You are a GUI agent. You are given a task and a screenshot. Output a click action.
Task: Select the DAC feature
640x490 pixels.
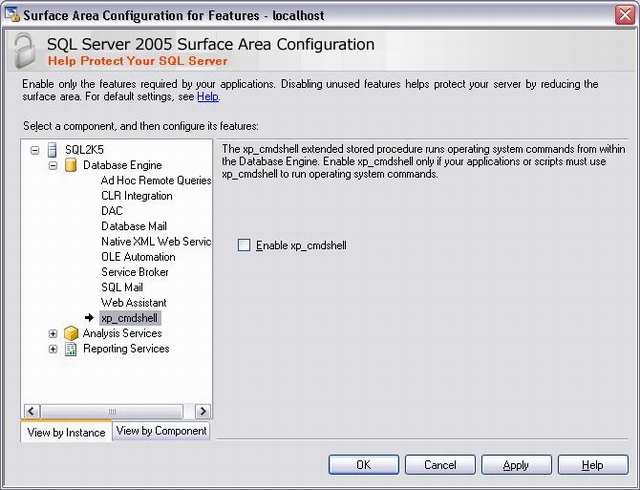(x=112, y=211)
